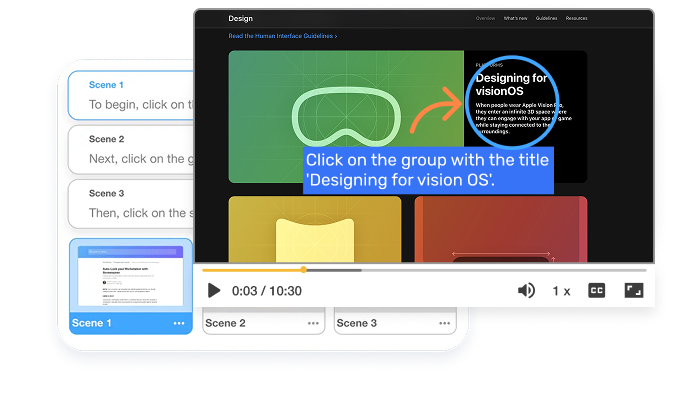Play the video with the play button
Screen dimensions: 679x398
214,291
